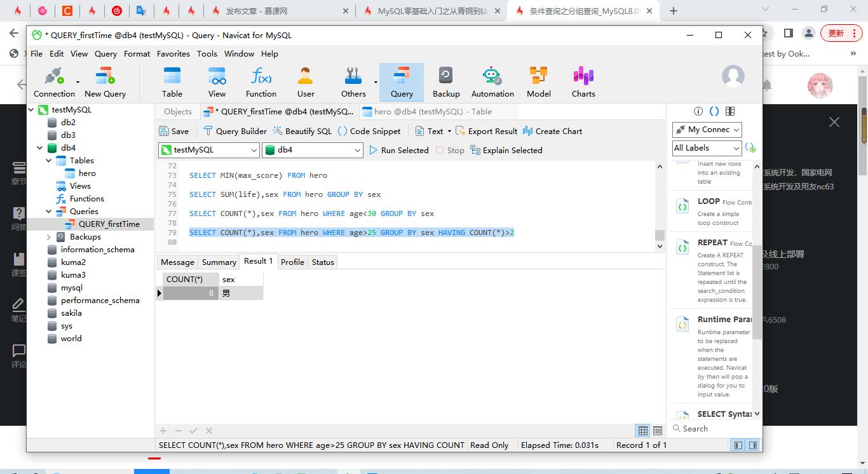This screenshot has width=868, height=474.
Task: Open the Model toolbar button
Action: (539, 83)
